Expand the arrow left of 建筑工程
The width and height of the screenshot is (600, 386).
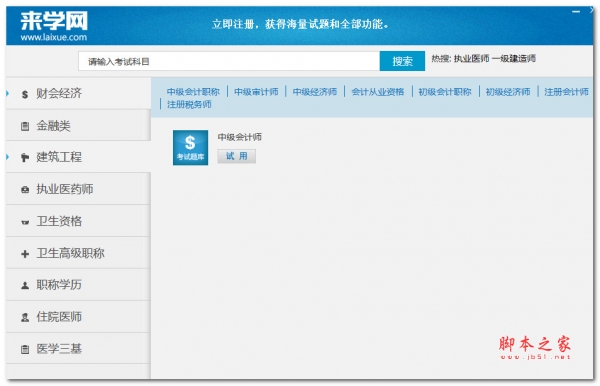coord(8,157)
